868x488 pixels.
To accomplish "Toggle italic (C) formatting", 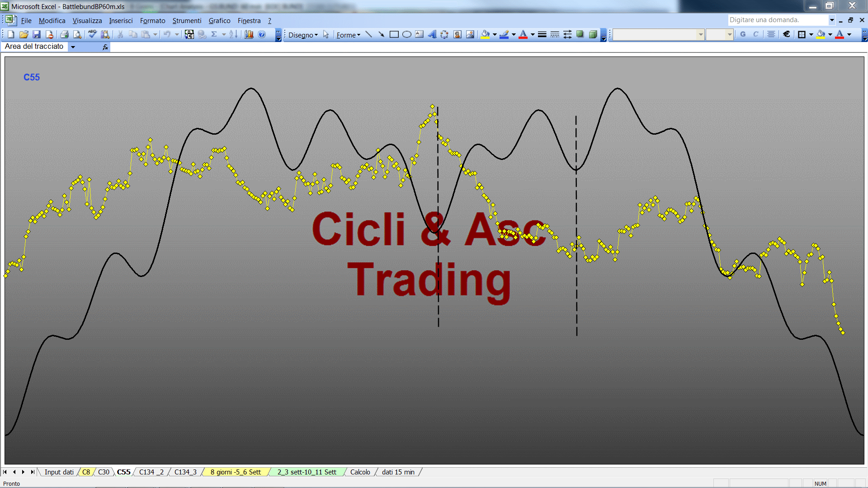I will pos(755,34).
